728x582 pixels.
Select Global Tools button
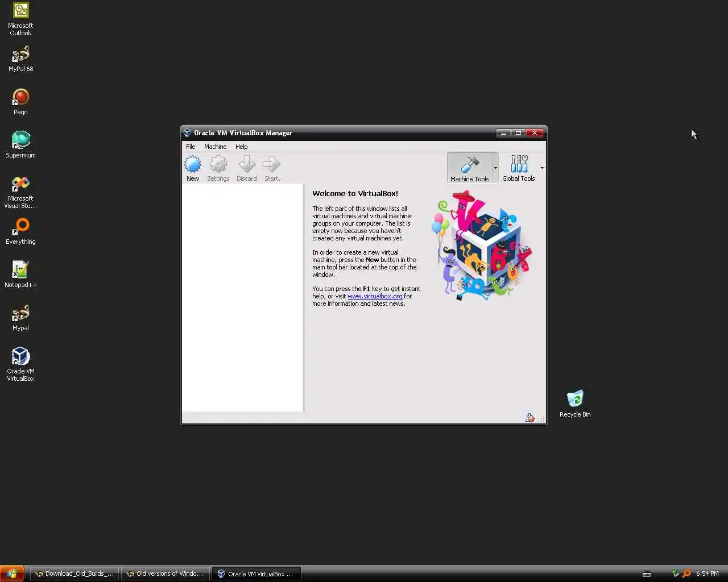click(519, 168)
